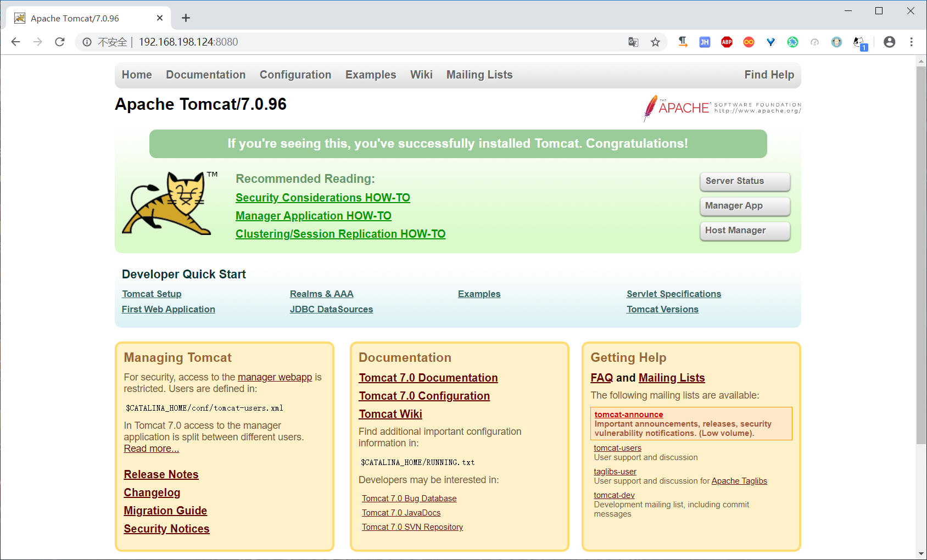This screenshot has height=560, width=927.
Task: Open the translate page icon
Action: (633, 42)
